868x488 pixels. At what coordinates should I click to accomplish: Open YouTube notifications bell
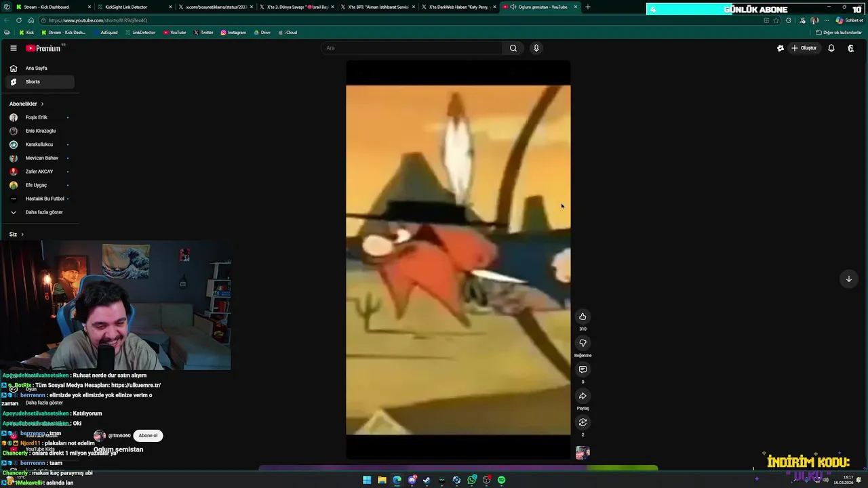click(x=831, y=48)
